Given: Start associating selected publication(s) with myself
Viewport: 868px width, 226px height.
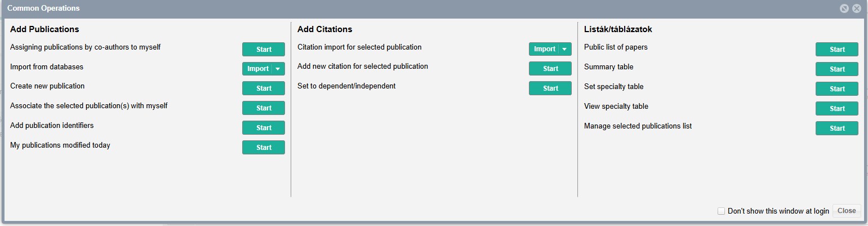Looking at the screenshot, I should pyautogui.click(x=264, y=108).
